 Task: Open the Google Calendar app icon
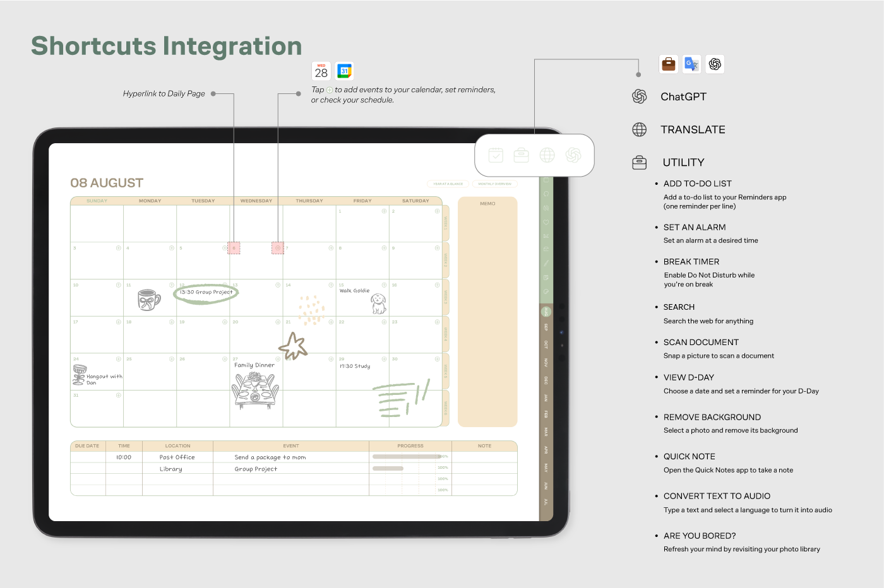point(344,71)
